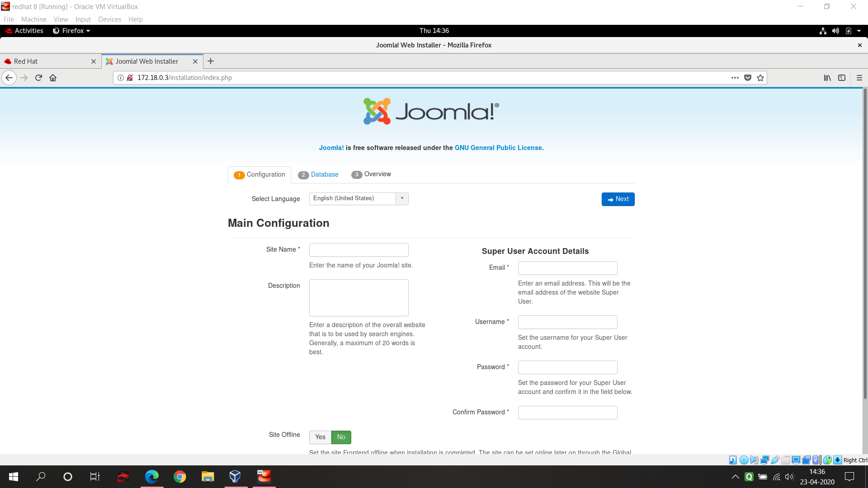The height and width of the screenshot is (488, 868).
Task: Set Site Offline to Yes
Action: 320,437
